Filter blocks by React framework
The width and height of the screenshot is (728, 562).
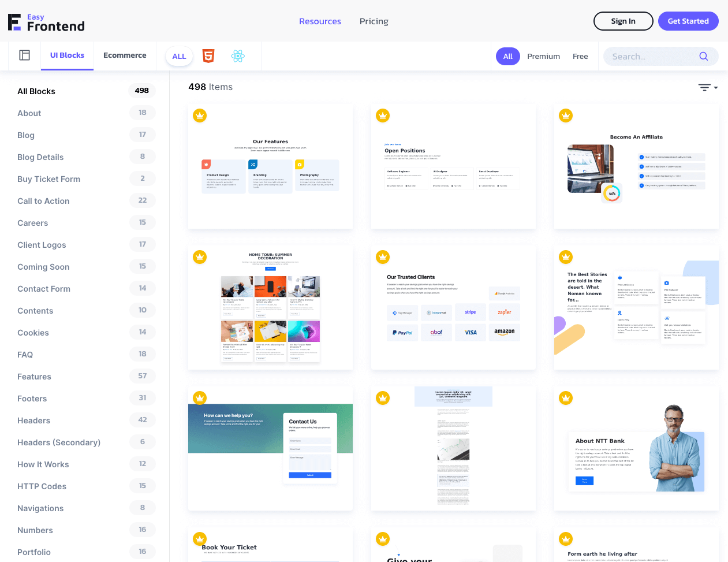[238, 56]
